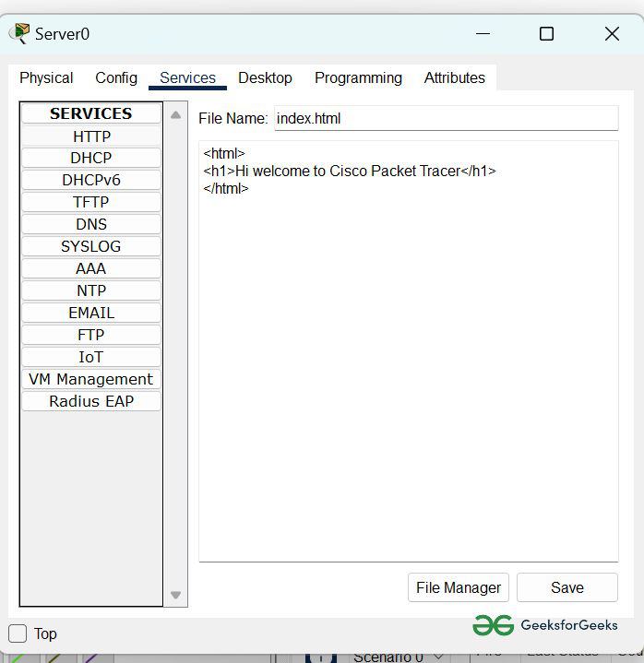Image resolution: width=644 pixels, height=663 pixels.
Task: Open Radius EAP service
Action: coord(91,401)
